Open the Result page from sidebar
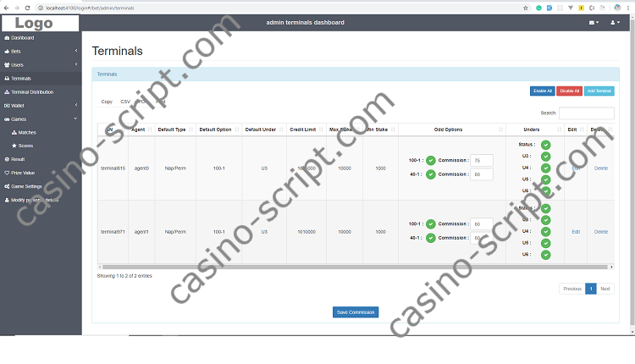 [18, 159]
